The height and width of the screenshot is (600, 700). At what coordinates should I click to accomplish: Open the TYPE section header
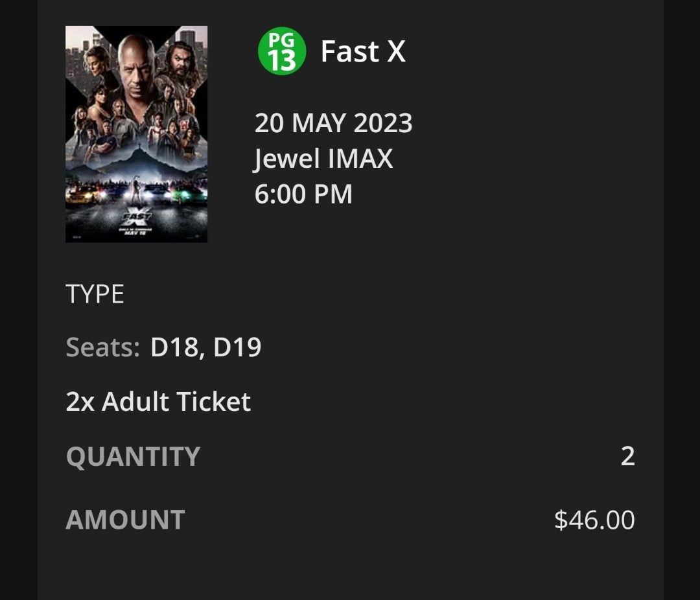tap(95, 294)
